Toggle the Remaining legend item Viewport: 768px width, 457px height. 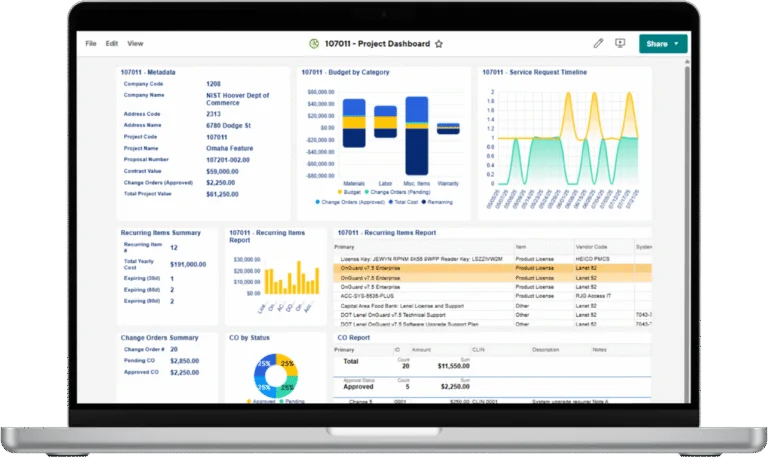(424, 201)
